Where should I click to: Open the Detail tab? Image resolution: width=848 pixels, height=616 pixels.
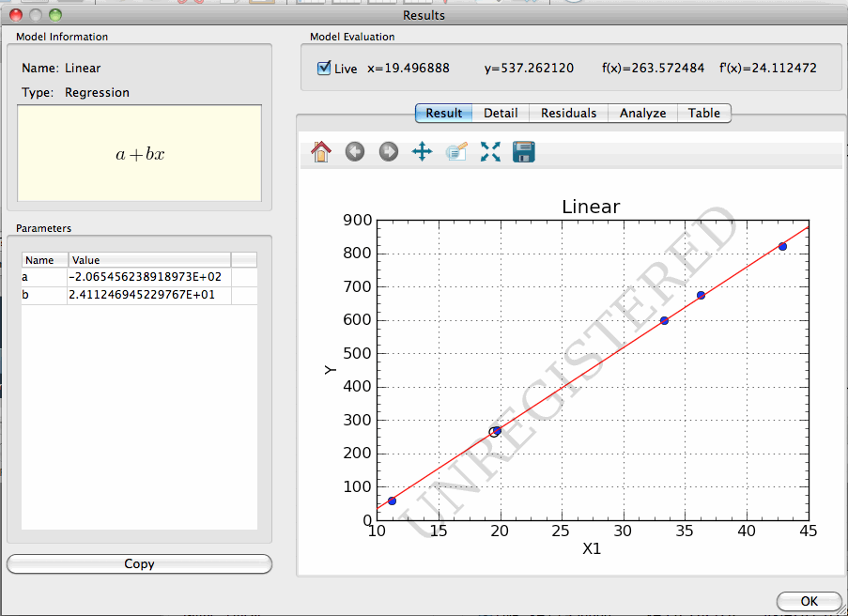(501, 113)
